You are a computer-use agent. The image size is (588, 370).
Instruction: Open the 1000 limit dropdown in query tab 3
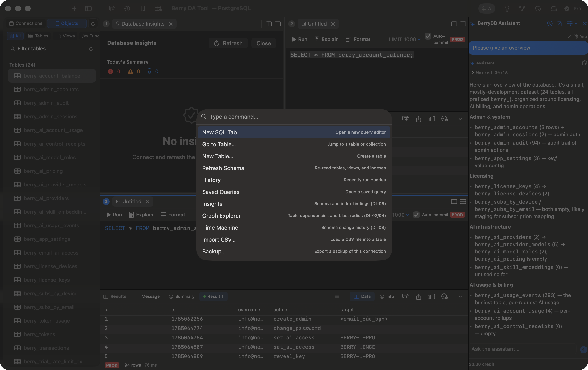[401, 215]
